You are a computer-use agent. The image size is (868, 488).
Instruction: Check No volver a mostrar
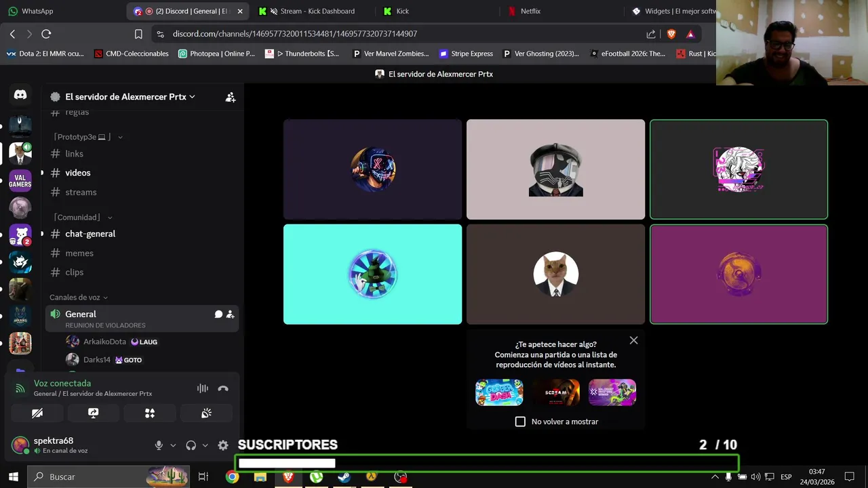[520, 422]
